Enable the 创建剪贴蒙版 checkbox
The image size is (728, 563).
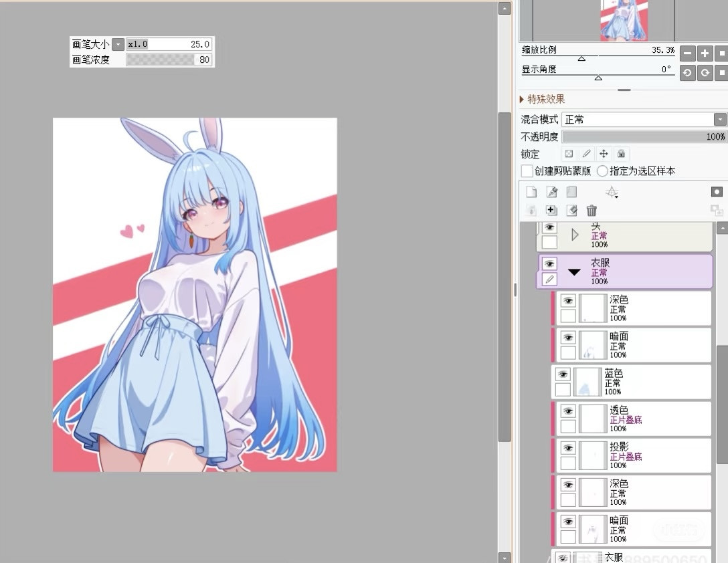(x=527, y=171)
